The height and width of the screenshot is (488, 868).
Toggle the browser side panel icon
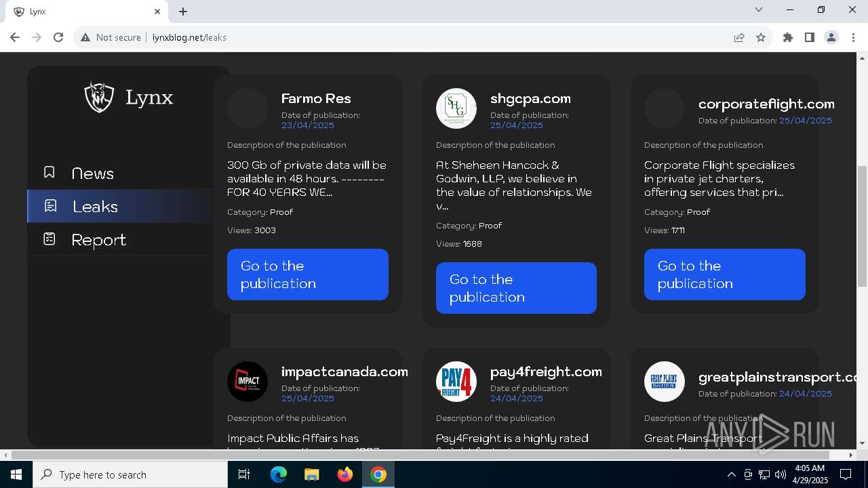pyautogui.click(x=810, y=37)
